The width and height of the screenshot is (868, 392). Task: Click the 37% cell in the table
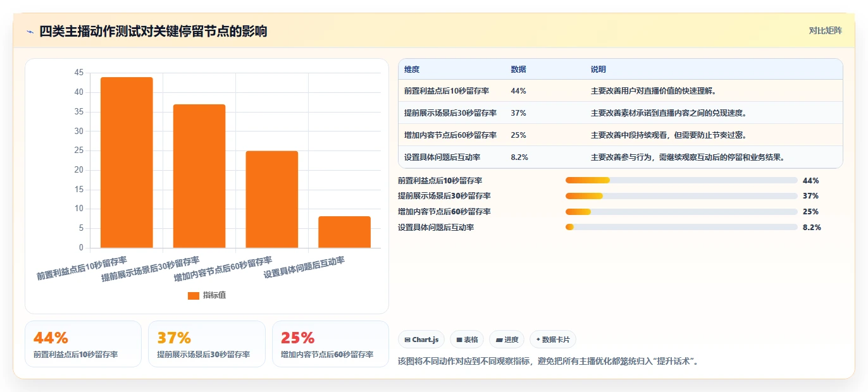coord(518,113)
